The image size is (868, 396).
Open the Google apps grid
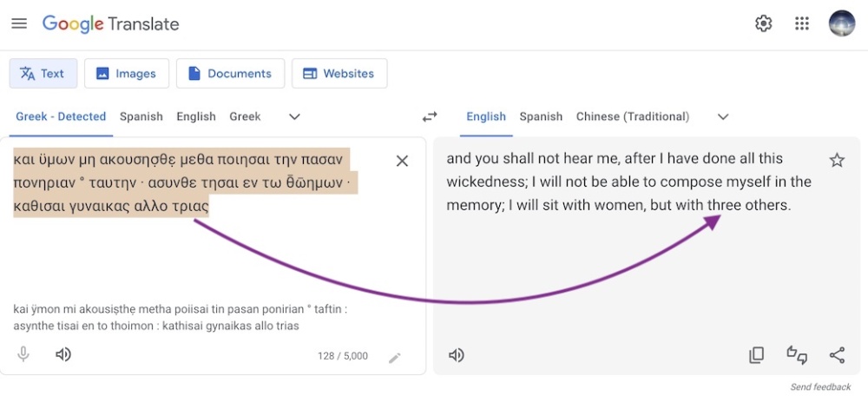[x=801, y=23]
